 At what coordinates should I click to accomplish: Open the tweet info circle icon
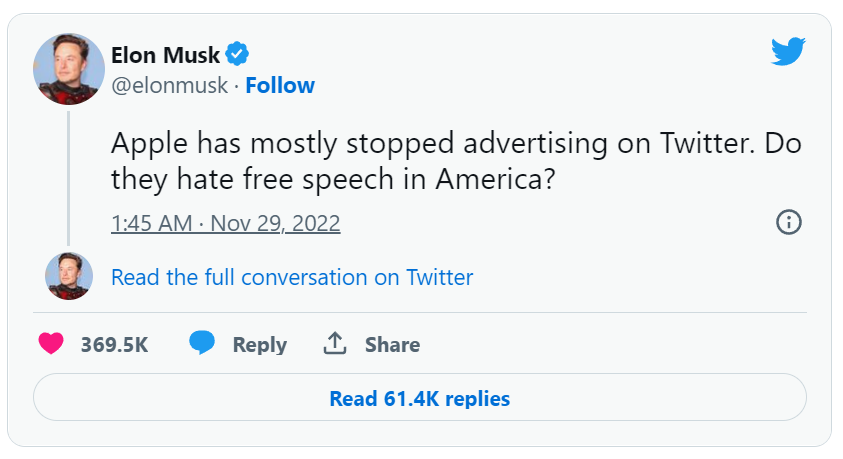click(789, 222)
